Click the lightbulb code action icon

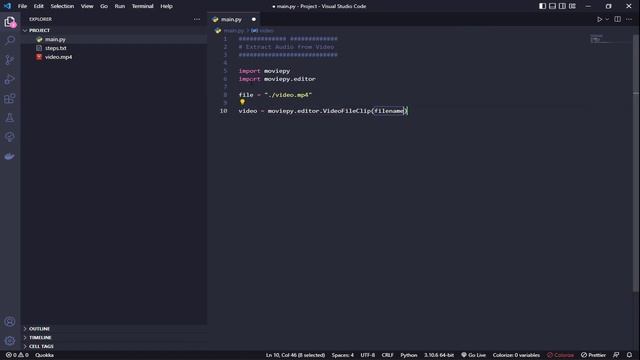[x=242, y=102]
